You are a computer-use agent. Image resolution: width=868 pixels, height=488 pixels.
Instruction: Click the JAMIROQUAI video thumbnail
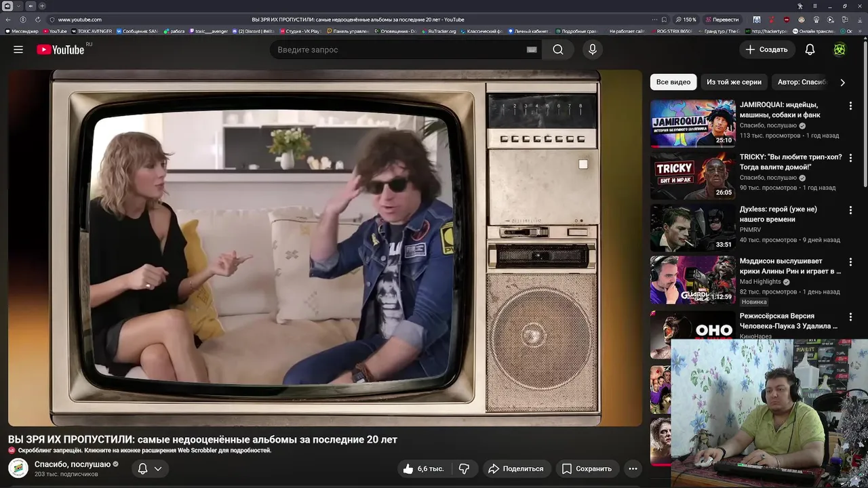point(692,123)
